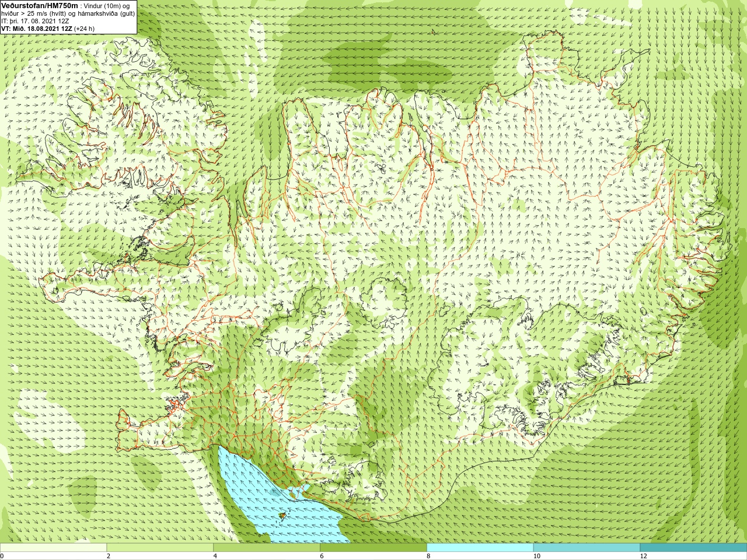Image resolution: width=747 pixels, height=560 pixels.
Task: Pick the medium green 4–6 scale segment
Action: pyautogui.click(x=267, y=548)
